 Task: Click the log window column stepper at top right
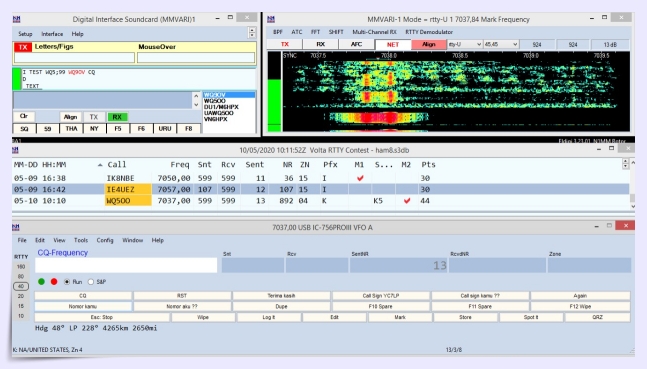pyautogui.click(x=626, y=164)
